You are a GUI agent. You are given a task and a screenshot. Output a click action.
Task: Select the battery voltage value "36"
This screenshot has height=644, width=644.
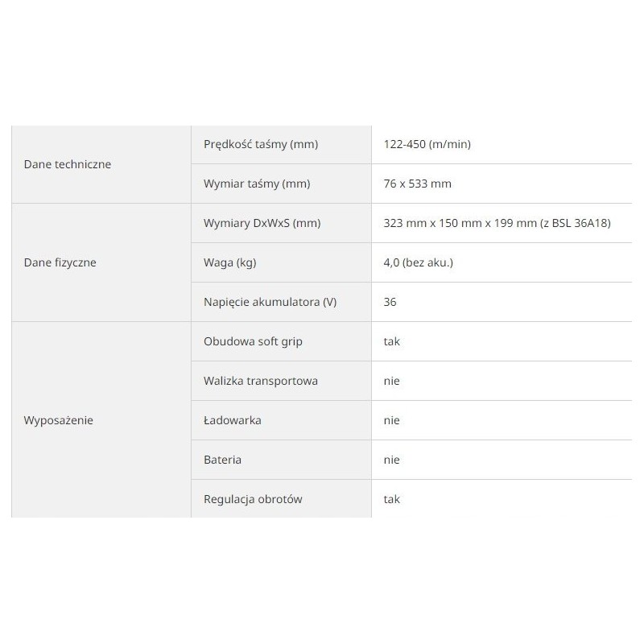tap(390, 302)
